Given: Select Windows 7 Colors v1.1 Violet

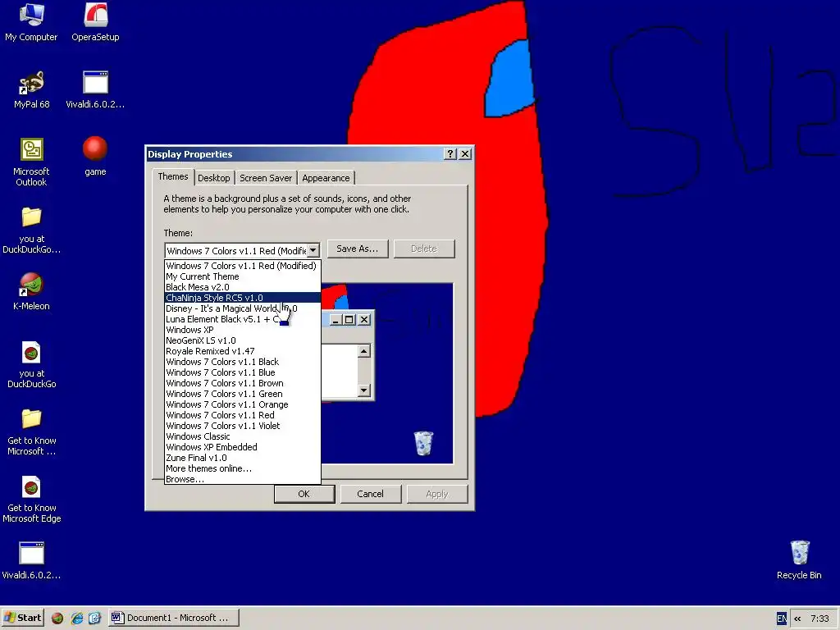Looking at the screenshot, I should click(243, 426).
